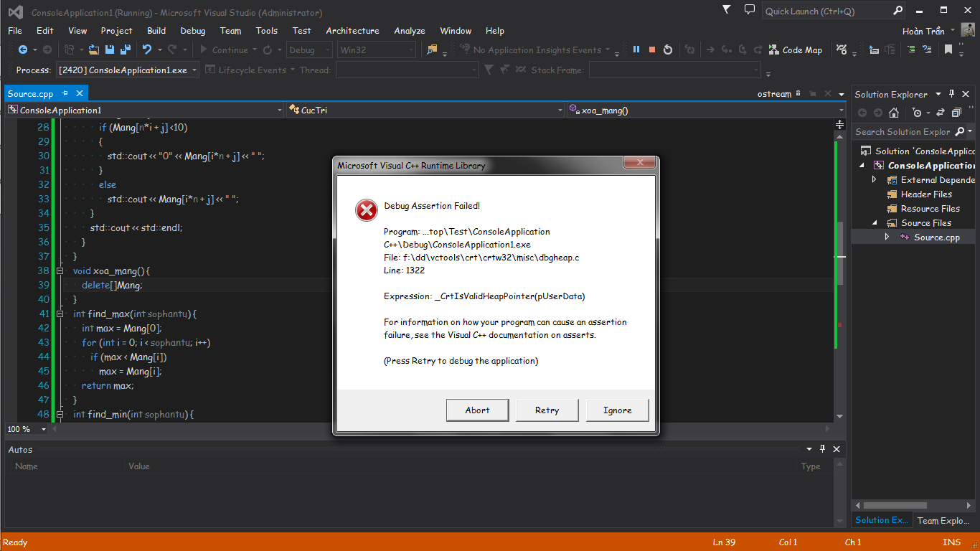This screenshot has width=980, height=551.
Task: Save Source.cpp with the single disk icon
Action: [110, 50]
